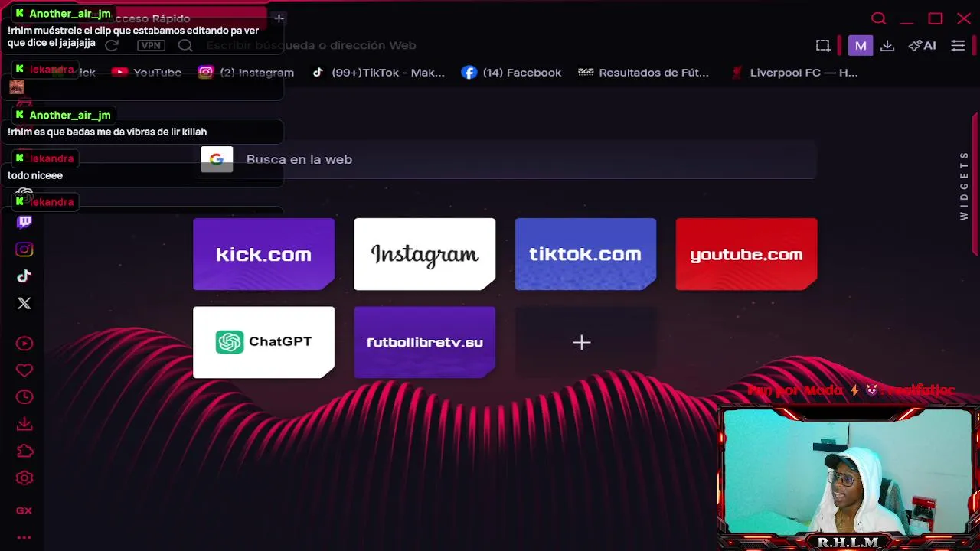Open the tiktok.com speed dial tile
This screenshot has height=551, width=980.
tap(585, 254)
